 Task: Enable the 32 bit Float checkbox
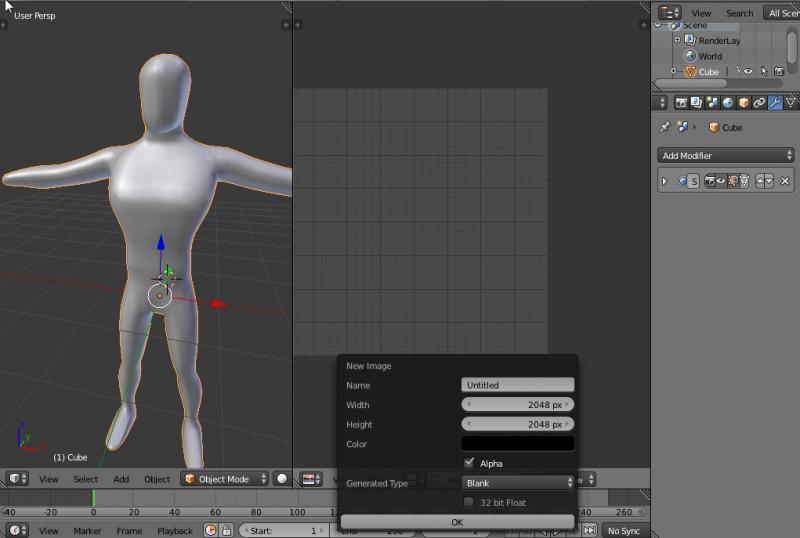(x=469, y=502)
